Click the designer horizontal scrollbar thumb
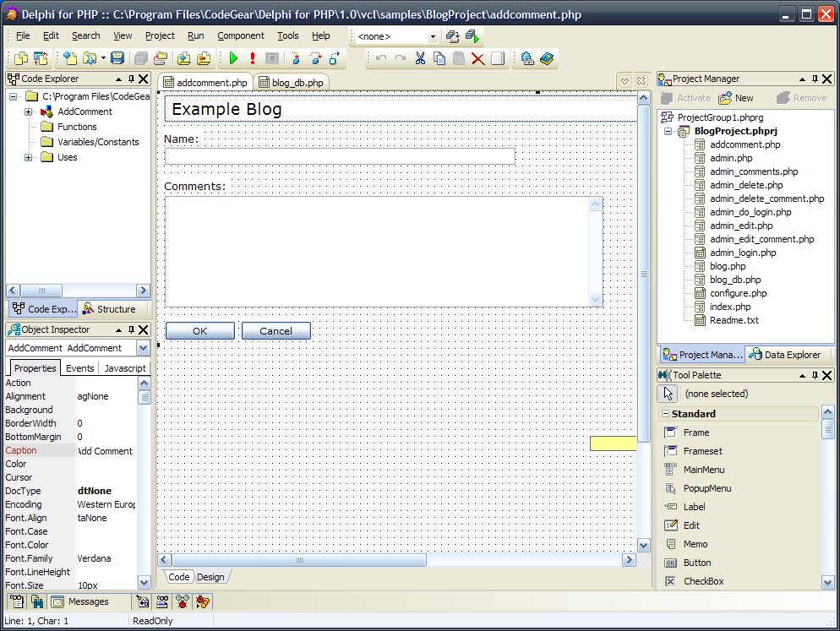Image resolution: width=840 pixels, height=631 pixels. (299, 560)
